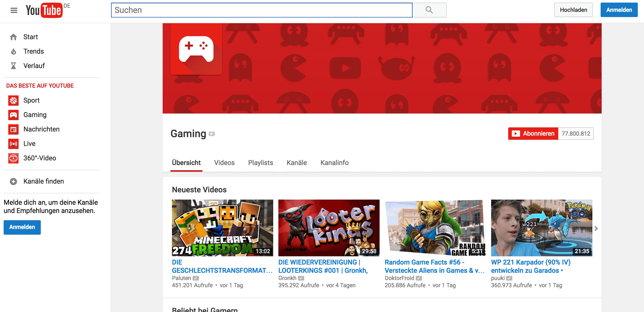The height and width of the screenshot is (312, 644).
Task: Open the puuki channel link
Action: pyautogui.click(x=498, y=278)
